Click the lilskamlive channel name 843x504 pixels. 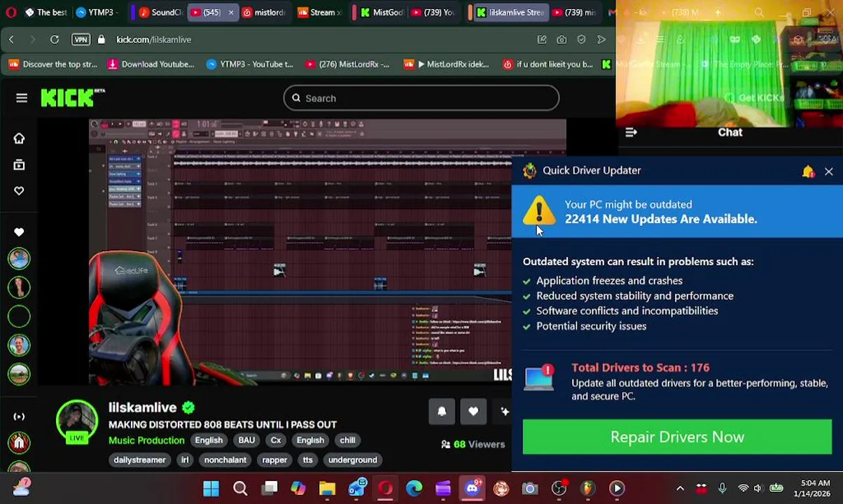[x=142, y=407]
